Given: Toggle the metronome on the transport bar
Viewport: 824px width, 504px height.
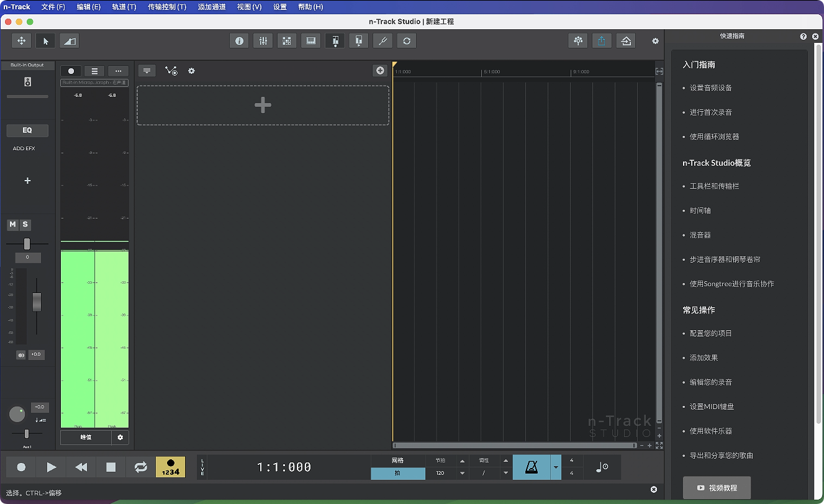Looking at the screenshot, I should (532, 467).
